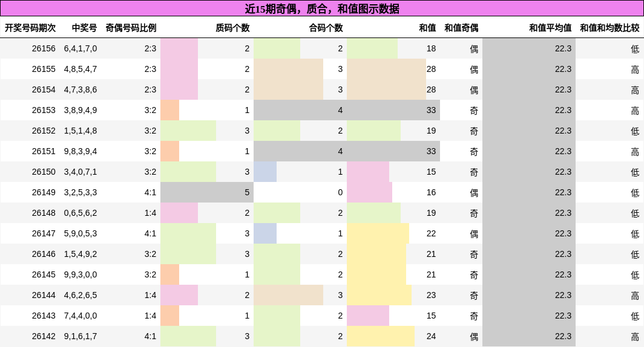Click the 高 comparison cell in row 26153
The height and width of the screenshot is (347, 644).
635,111
